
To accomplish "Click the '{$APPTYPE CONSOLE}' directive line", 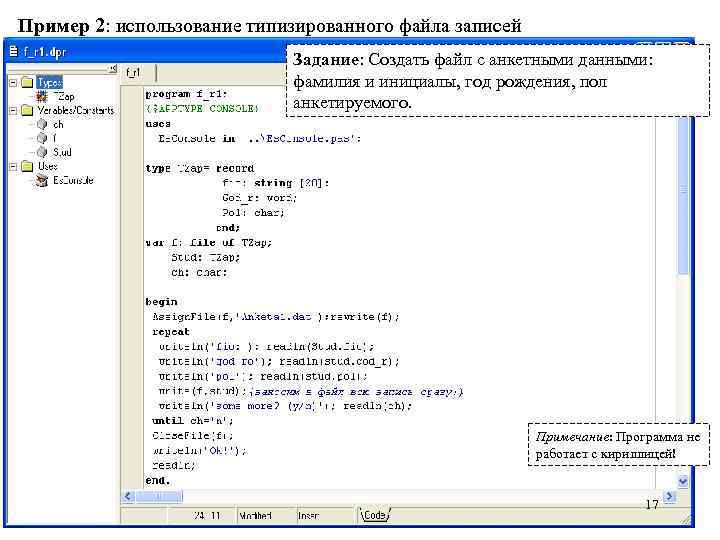I will [x=202, y=109].
